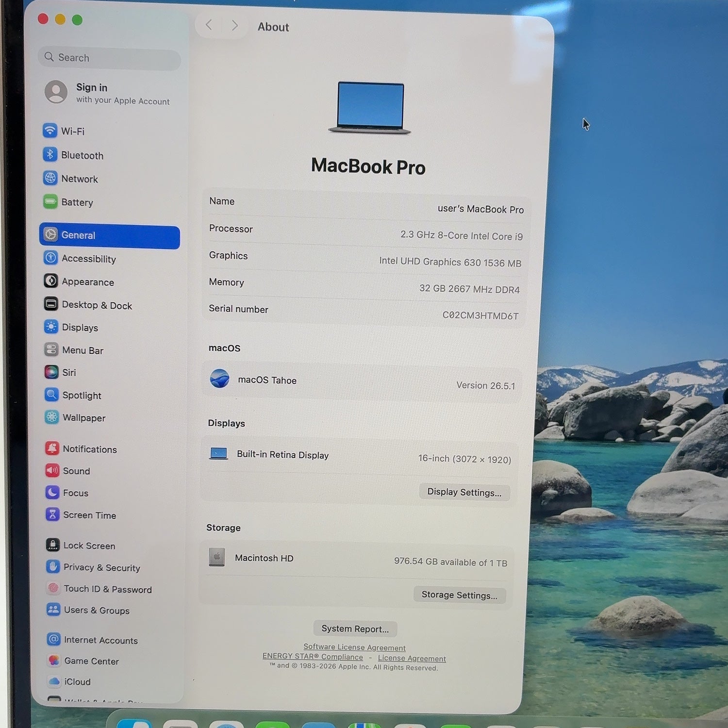Select the Siri icon in sidebar
This screenshot has height=728, width=728.
[51, 372]
